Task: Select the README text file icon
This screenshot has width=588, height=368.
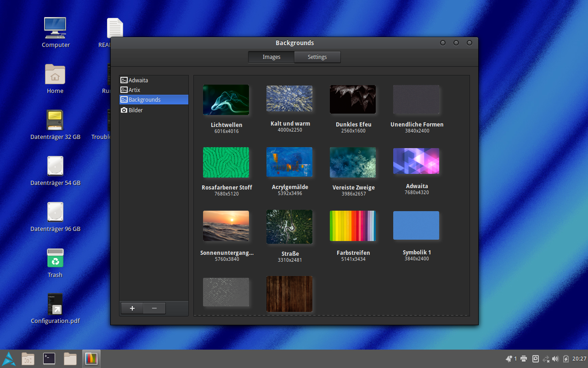Action: [x=115, y=28]
